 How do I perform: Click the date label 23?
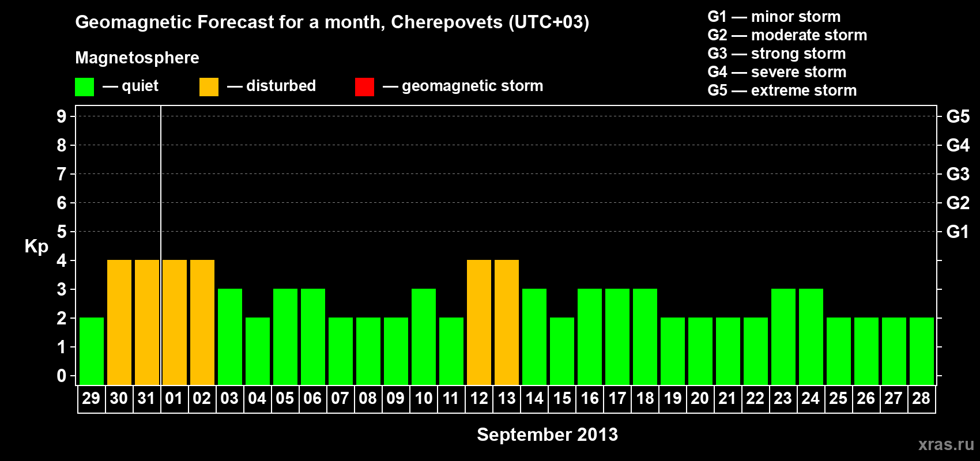tap(783, 398)
